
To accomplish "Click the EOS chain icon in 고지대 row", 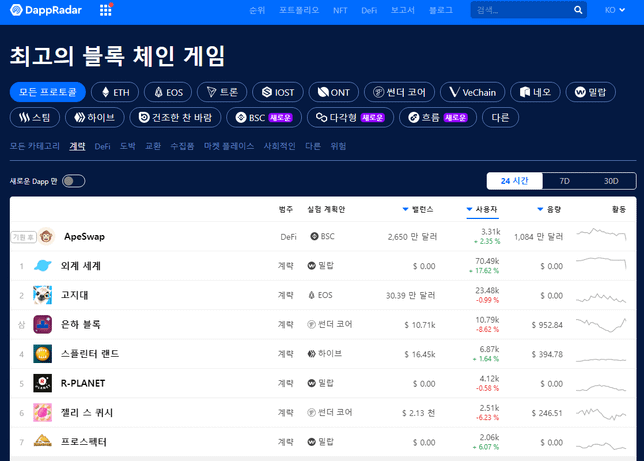I will point(311,295).
